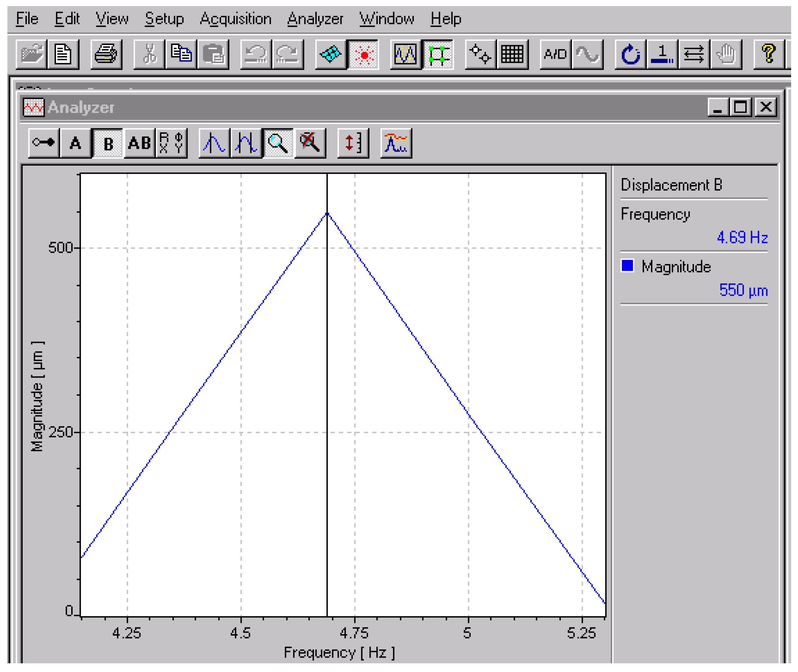Image resolution: width=798 pixels, height=672 pixels.
Task: Click the Open file folder icon
Action: [32, 54]
